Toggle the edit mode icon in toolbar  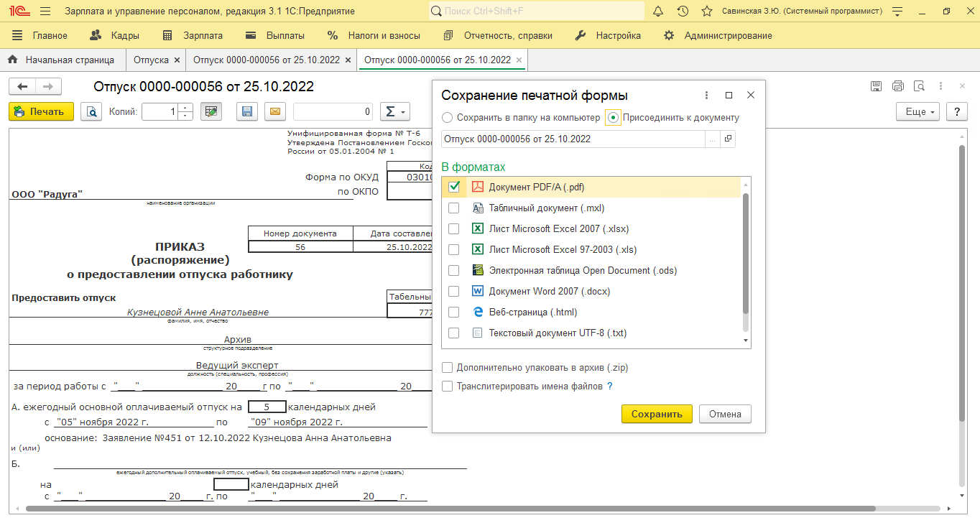[x=211, y=112]
